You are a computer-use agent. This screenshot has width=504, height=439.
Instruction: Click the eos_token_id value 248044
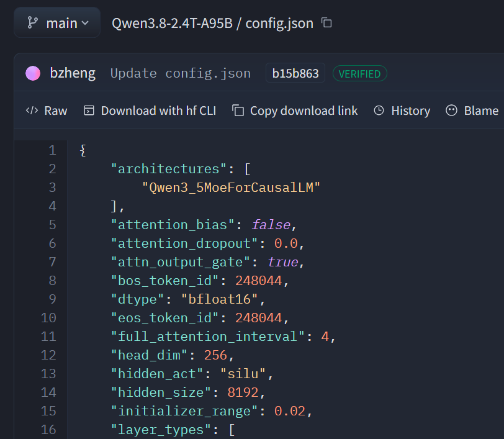coord(259,318)
